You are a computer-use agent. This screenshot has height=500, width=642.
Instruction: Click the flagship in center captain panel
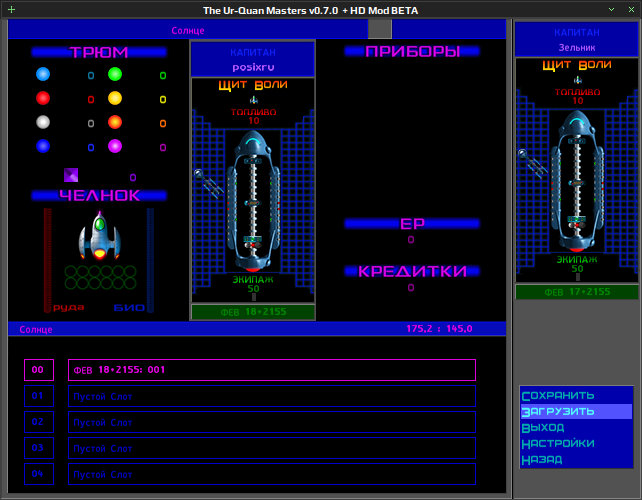(x=253, y=201)
